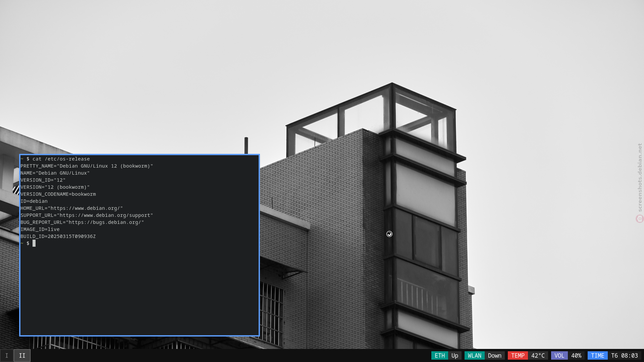This screenshot has height=362, width=644.
Task: Click the IMAGE_ID=live line
Action: [x=40, y=229]
